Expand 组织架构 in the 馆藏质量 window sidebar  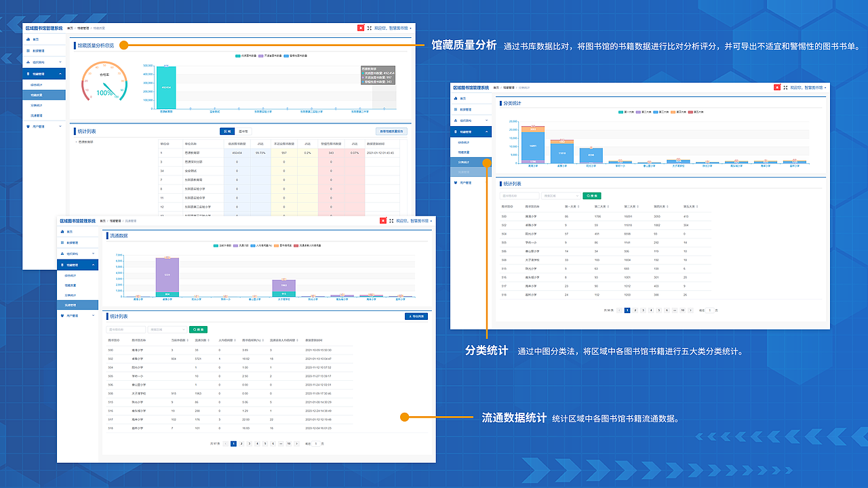coord(60,62)
